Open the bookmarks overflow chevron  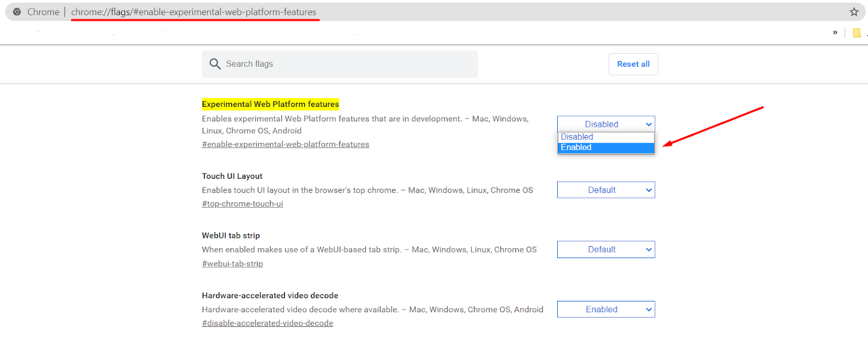pyautogui.click(x=835, y=33)
